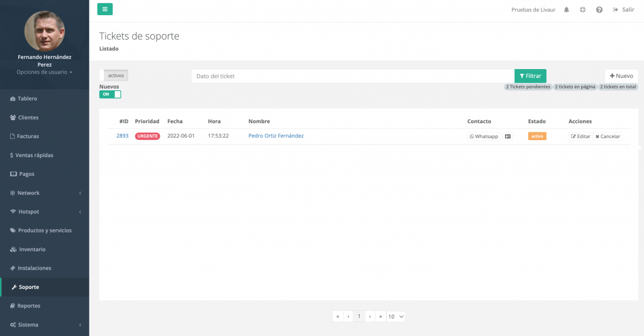Go to the last page of results
This screenshot has width=644, height=336.
[x=380, y=317]
